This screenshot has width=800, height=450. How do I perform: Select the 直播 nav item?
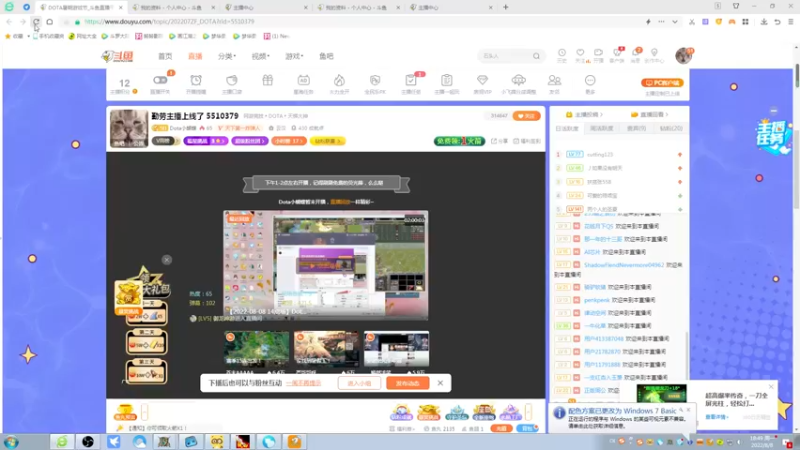coord(195,56)
